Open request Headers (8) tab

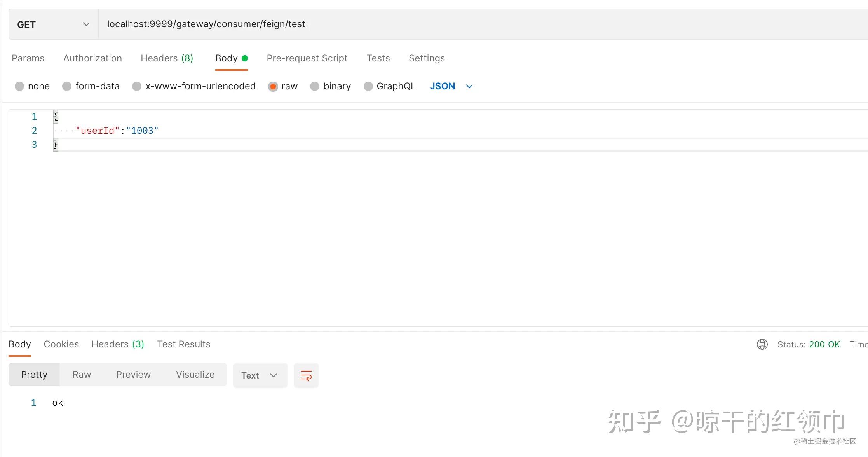167,58
